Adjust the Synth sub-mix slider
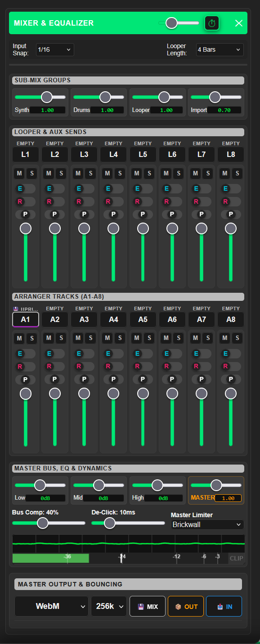Viewport: 260px width, 644px height. coord(40,97)
